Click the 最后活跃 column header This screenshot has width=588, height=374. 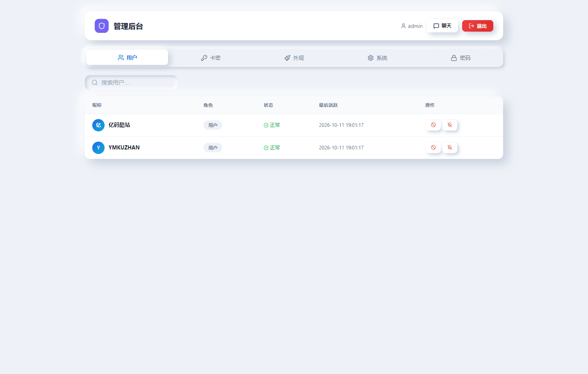[x=328, y=105]
